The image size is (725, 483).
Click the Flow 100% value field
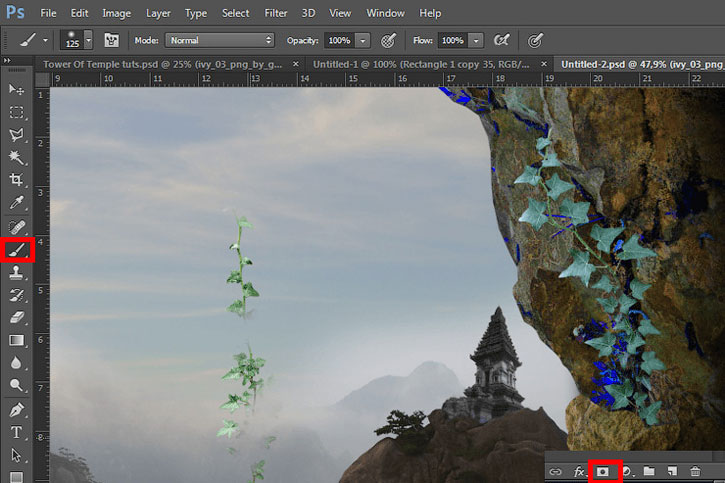pyautogui.click(x=453, y=41)
